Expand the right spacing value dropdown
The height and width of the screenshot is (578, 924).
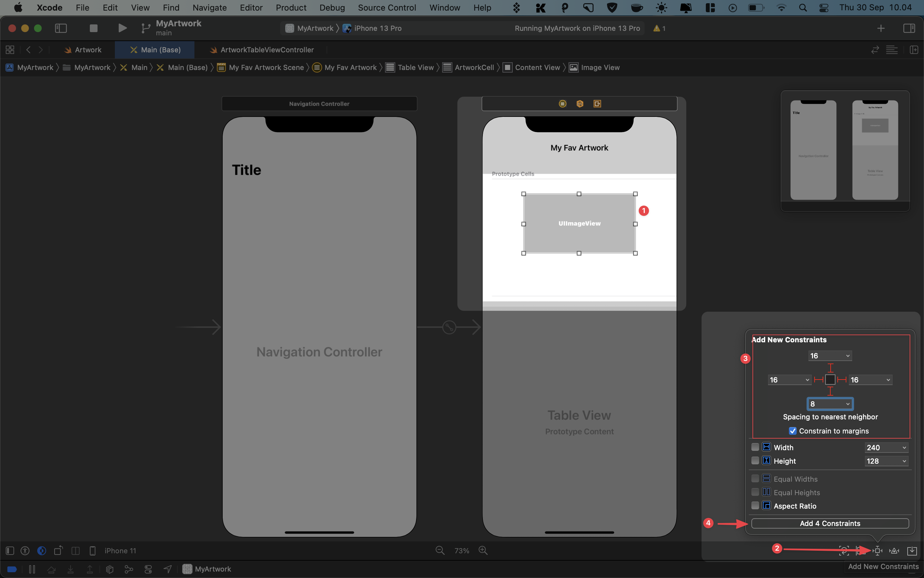pyautogui.click(x=888, y=380)
